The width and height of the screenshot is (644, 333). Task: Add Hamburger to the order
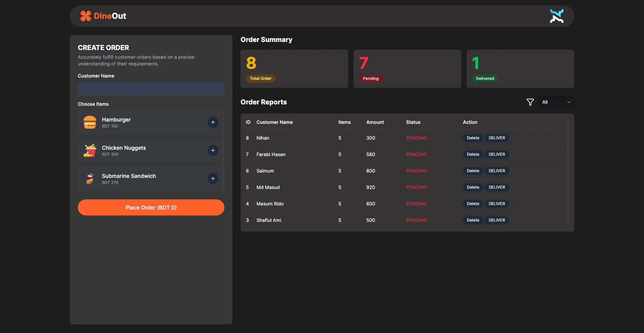pyautogui.click(x=213, y=122)
